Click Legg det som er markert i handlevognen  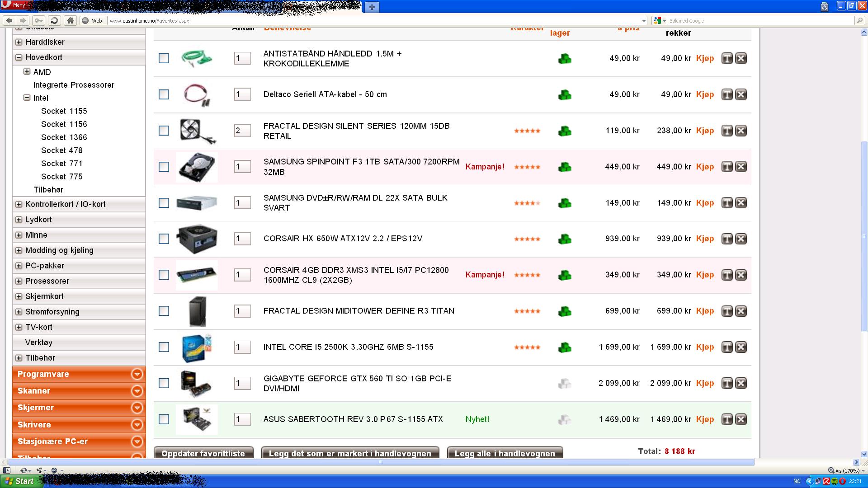350,453
